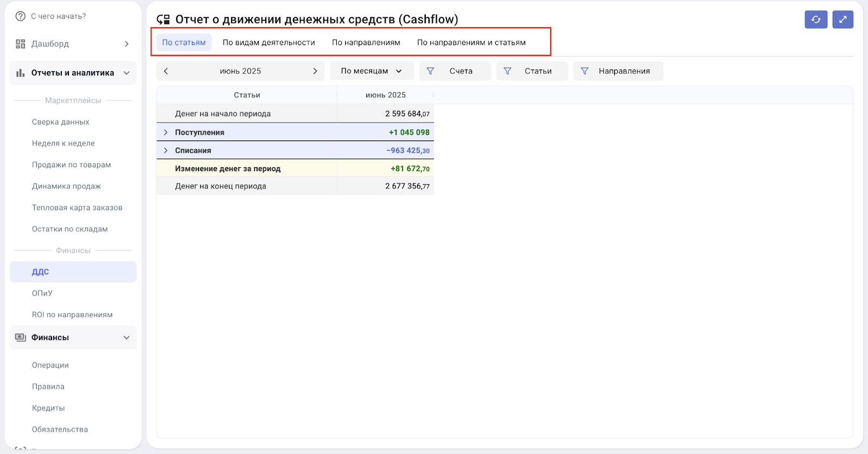Expand the Списания row
Screen dimensions: 868x454
coord(166,150)
